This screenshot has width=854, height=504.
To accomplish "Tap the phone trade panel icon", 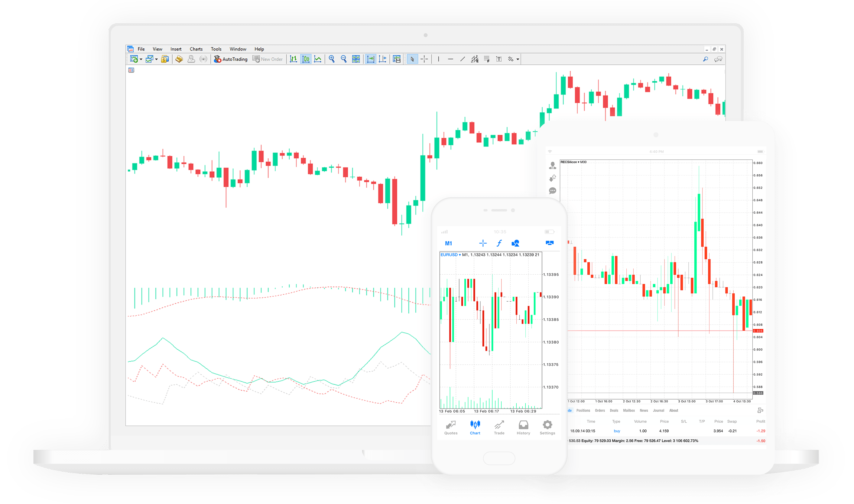I will (x=550, y=243).
